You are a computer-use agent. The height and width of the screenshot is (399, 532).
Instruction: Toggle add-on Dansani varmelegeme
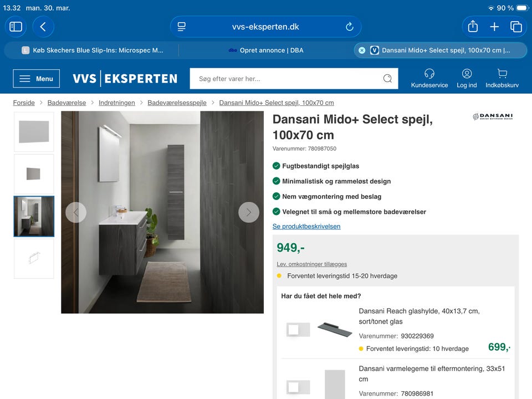pyautogui.click(x=298, y=387)
